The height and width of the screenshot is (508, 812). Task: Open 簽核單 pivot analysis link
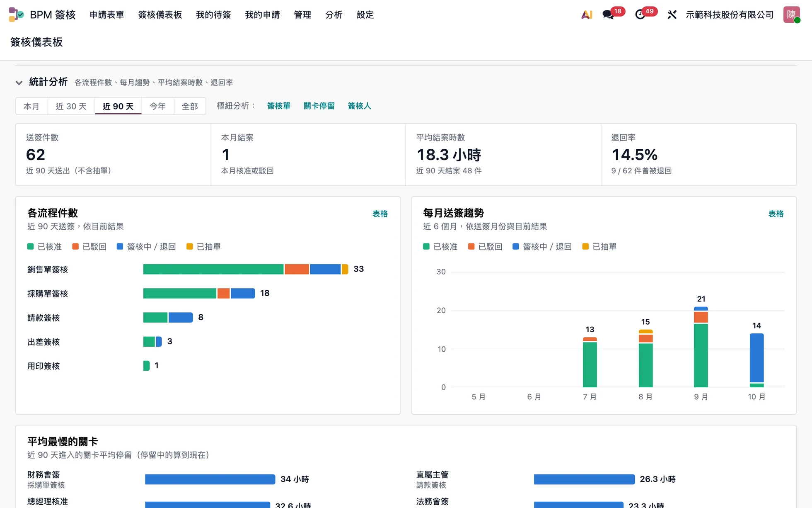tap(279, 106)
